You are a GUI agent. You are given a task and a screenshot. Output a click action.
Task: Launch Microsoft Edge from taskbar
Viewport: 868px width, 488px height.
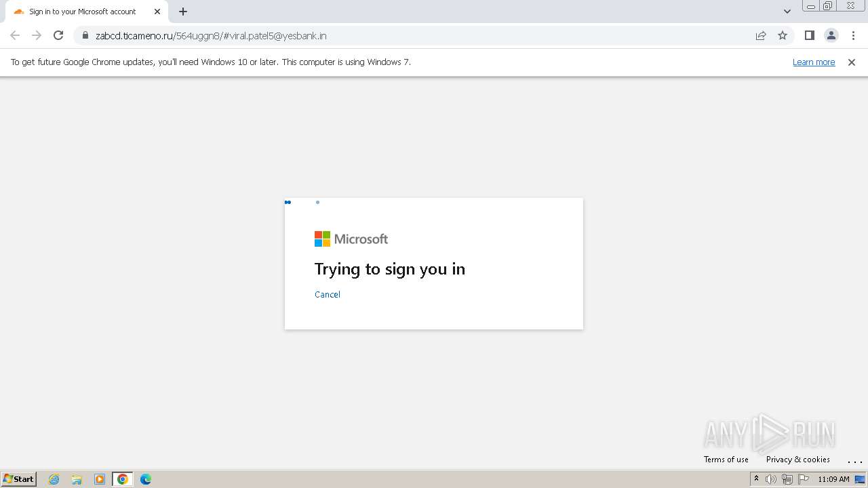pos(146,479)
